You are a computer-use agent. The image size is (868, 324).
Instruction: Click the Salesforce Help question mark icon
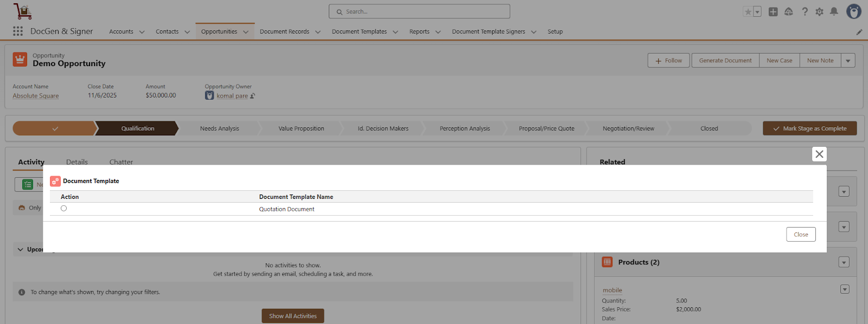(805, 12)
